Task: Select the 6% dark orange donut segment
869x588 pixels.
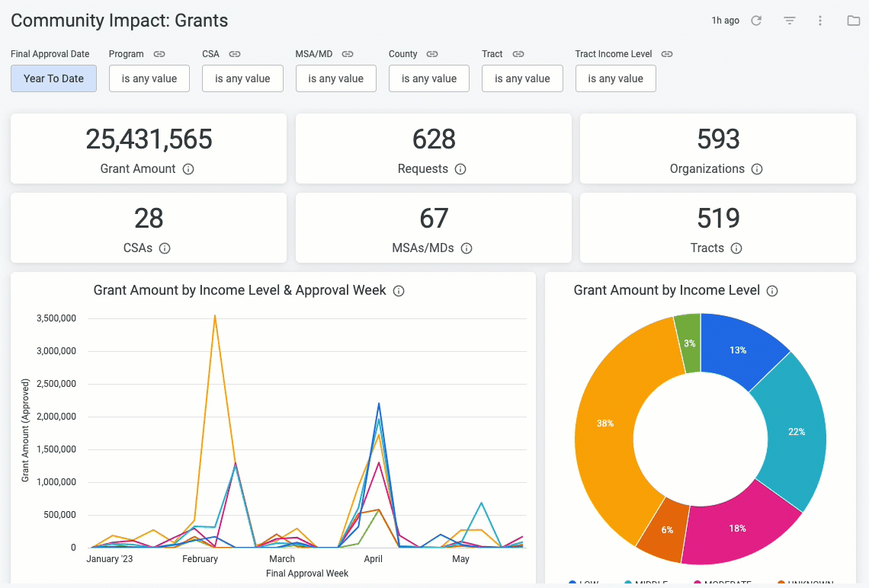Action: [x=667, y=530]
